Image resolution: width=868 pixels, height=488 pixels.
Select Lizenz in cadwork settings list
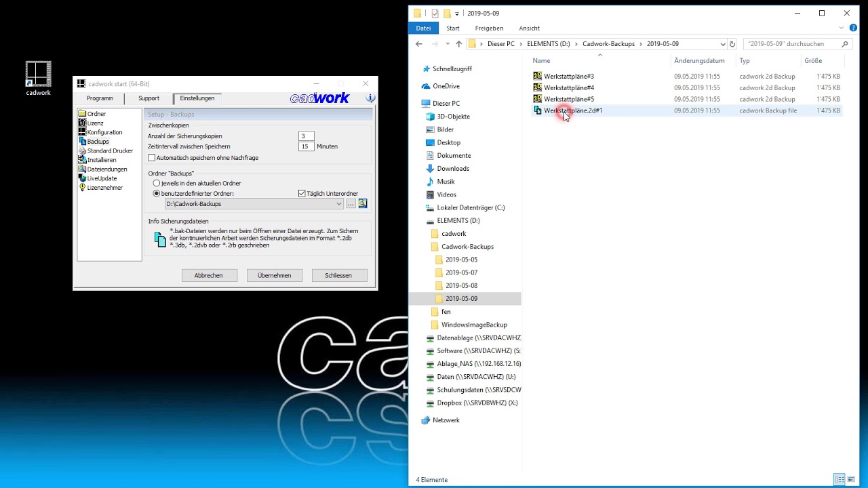coord(92,123)
